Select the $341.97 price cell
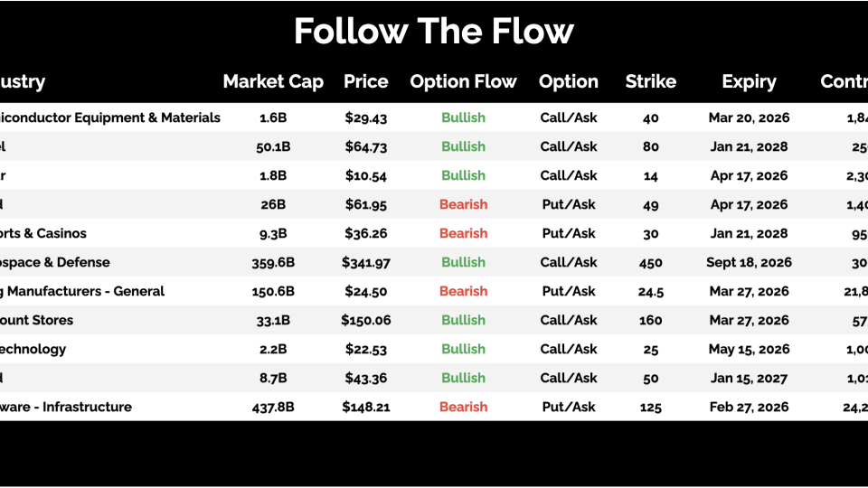Viewport: 868px width, 488px height. point(366,262)
